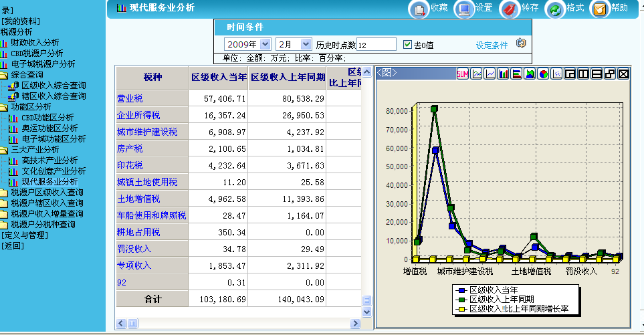Click the 历史时点数 input field
This screenshot has height=335, width=644.
click(x=377, y=45)
